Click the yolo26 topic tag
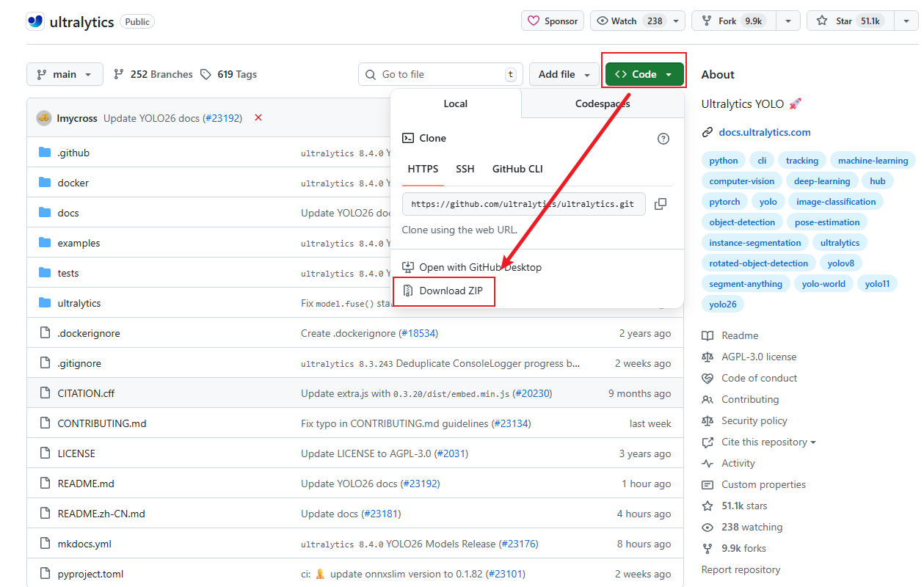The width and height of the screenshot is (924, 587). [x=723, y=305]
